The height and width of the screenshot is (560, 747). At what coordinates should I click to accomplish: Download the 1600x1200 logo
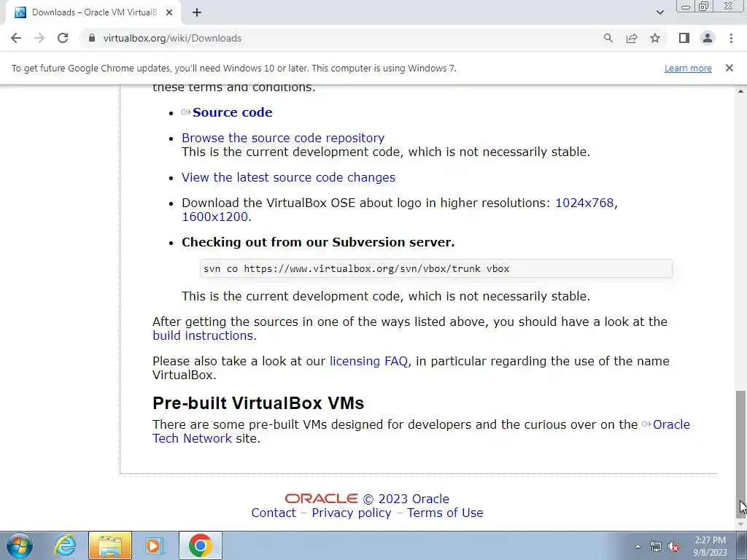tap(215, 217)
